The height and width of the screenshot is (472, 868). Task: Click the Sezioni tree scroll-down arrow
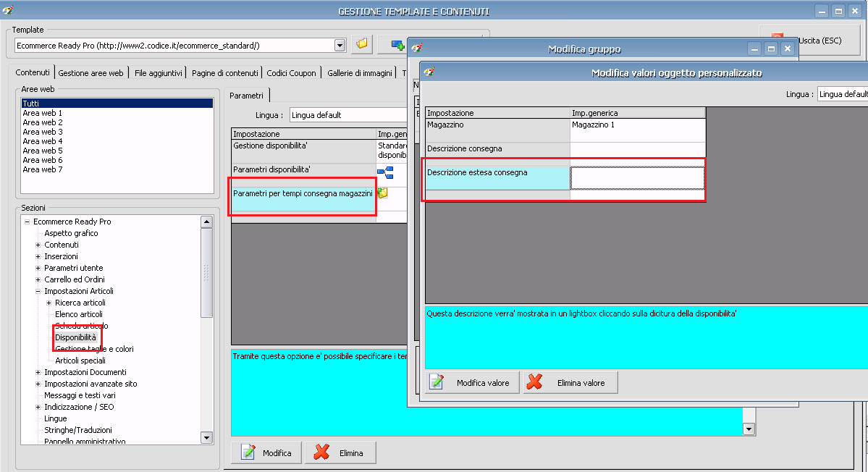tap(206, 438)
